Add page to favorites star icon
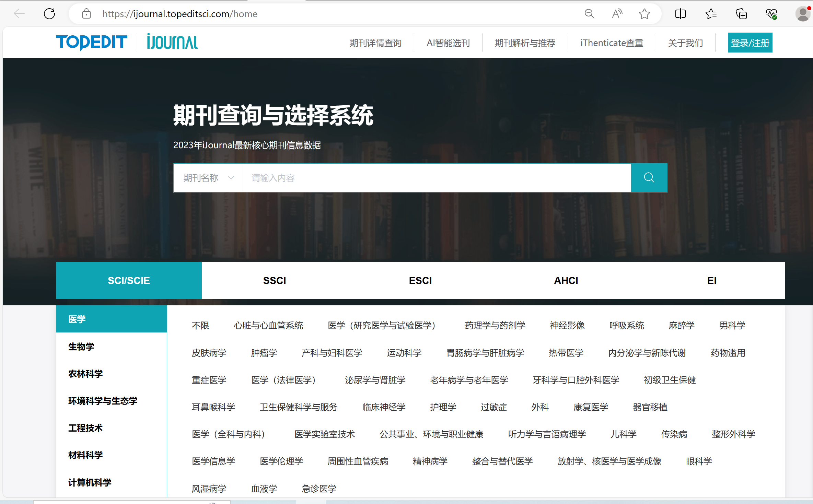The height and width of the screenshot is (504, 813). (644, 14)
